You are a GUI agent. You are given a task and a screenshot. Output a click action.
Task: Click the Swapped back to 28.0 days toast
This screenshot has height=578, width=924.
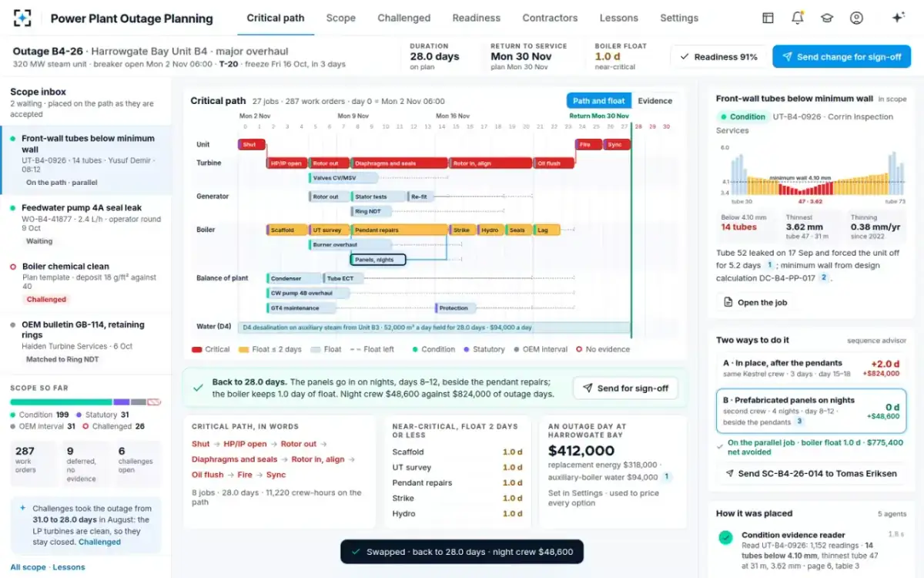click(462, 552)
